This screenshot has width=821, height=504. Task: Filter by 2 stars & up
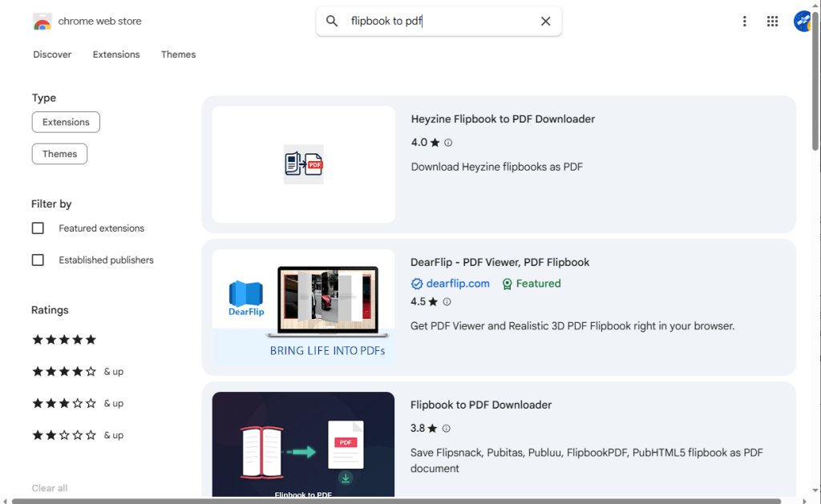pos(78,435)
